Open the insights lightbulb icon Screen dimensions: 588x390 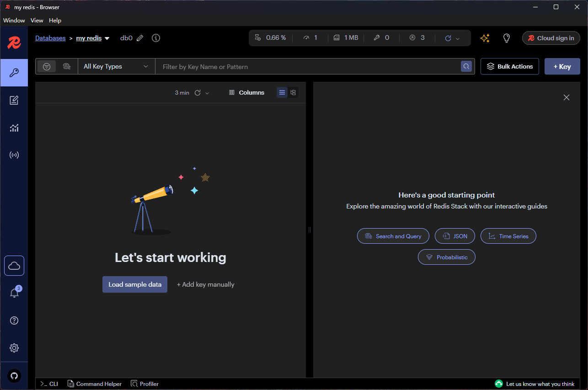[506, 38]
